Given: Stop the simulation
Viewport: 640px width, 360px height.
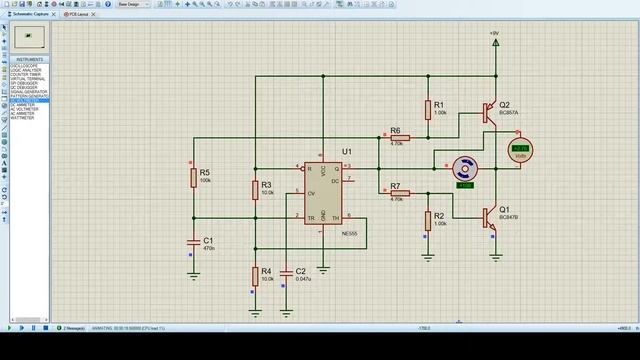Looking at the screenshot, I should point(46,328).
